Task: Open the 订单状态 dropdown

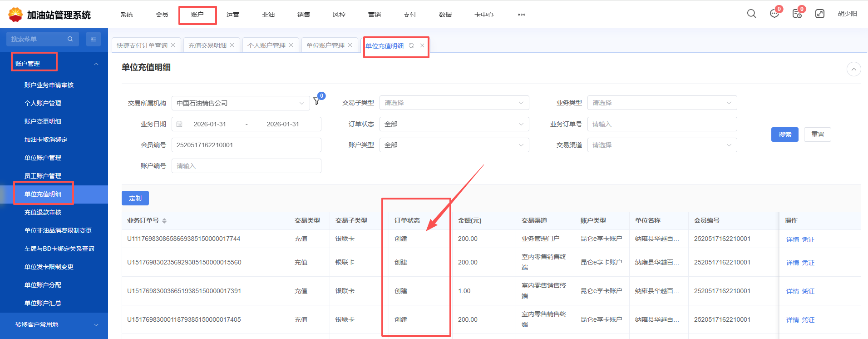Action: pyautogui.click(x=454, y=124)
